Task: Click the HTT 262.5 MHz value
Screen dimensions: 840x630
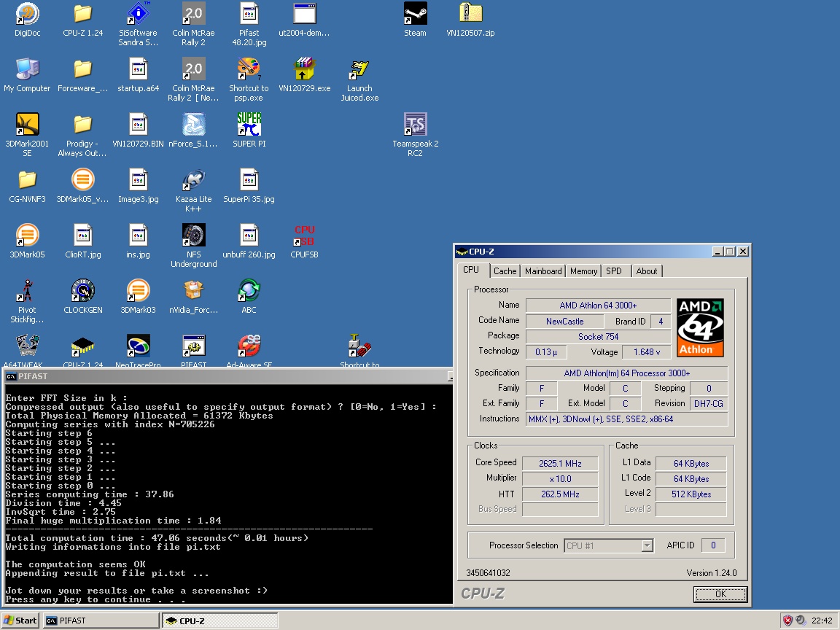Action: pos(560,494)
